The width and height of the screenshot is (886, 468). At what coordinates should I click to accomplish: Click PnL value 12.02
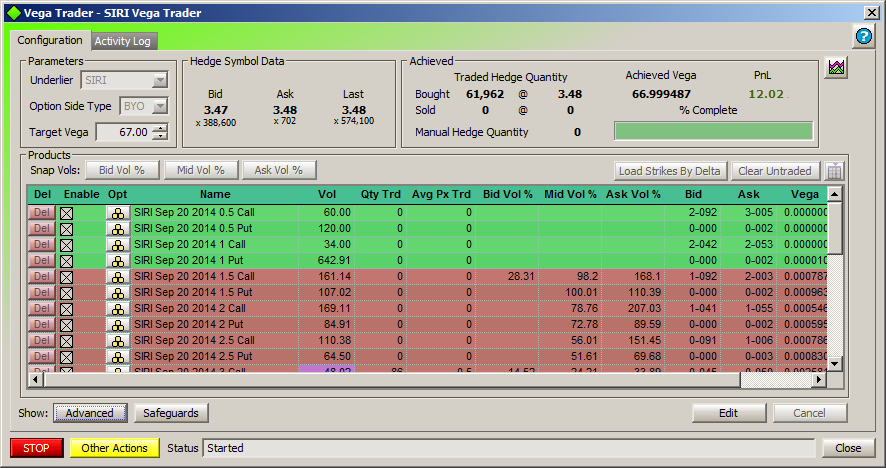click(x=766, y=94)
